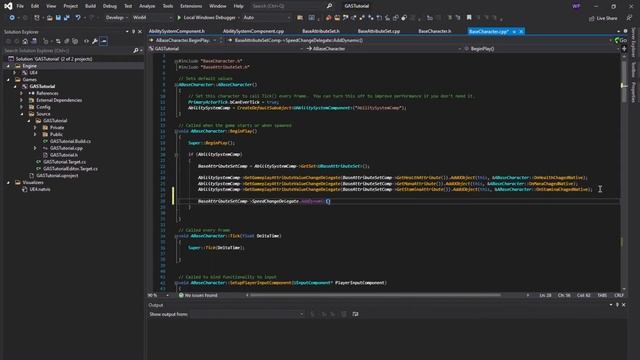Click the Search (Ctrl+Q) box in title bar

[x=289, y=6]
